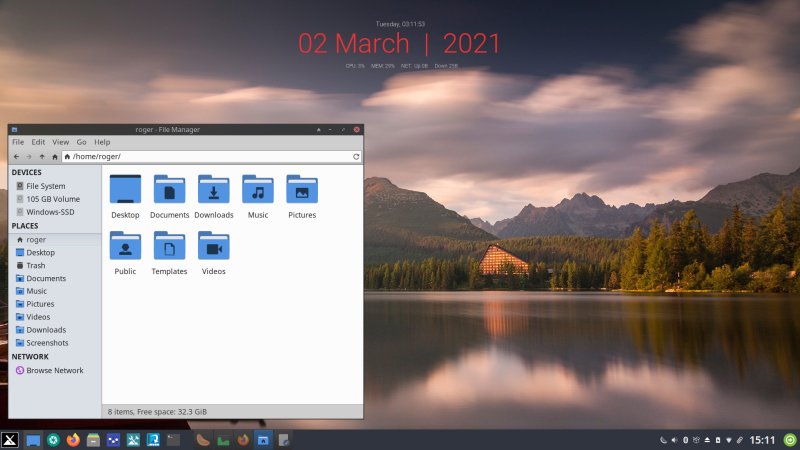Open the document-with-pen task icon
This screenshot has width=800, height=450.
pos(284,440)
